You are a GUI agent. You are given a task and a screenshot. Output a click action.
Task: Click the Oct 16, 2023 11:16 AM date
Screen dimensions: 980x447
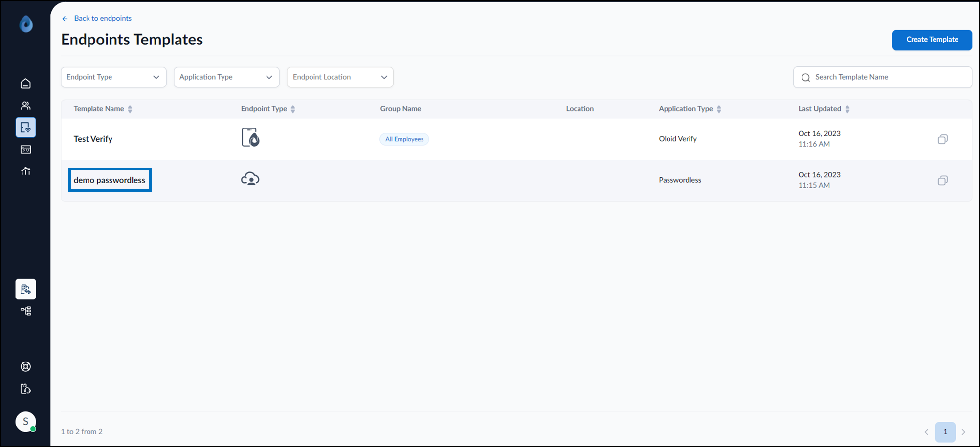click(x=819, y=139)
